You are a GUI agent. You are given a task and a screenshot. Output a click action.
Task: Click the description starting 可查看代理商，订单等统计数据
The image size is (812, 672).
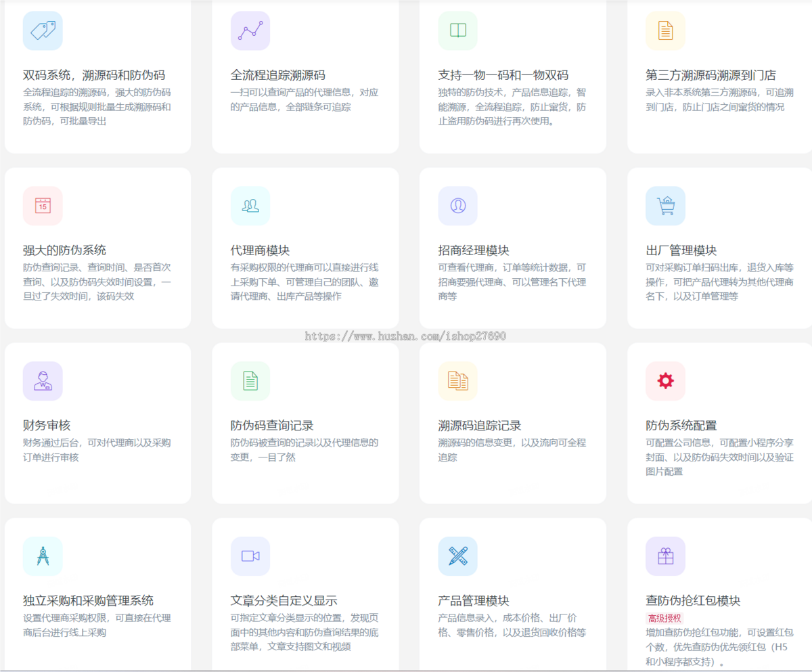pos(513,282)
